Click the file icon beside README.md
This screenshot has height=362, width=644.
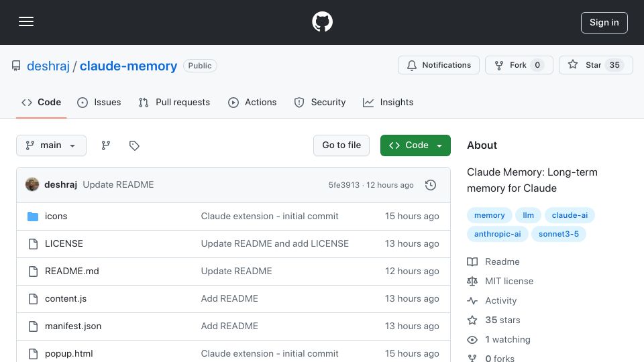click(33, 271)
